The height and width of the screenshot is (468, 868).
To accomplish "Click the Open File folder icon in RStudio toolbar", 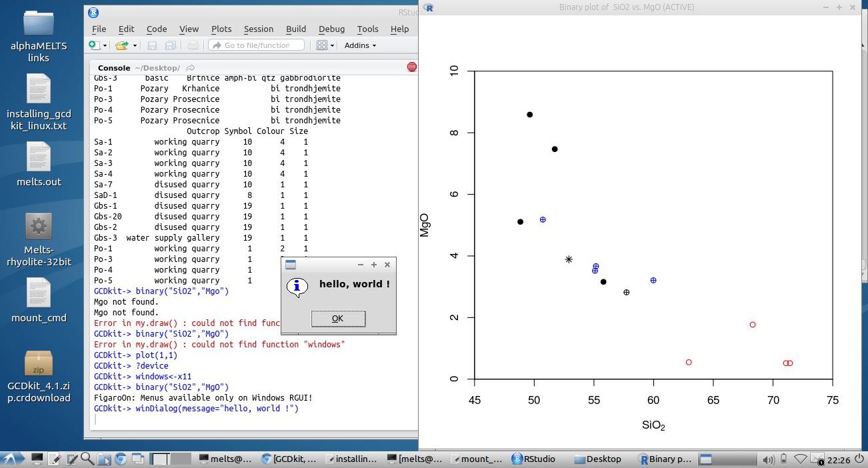I will pyautogui.click(x=120, y=45).
